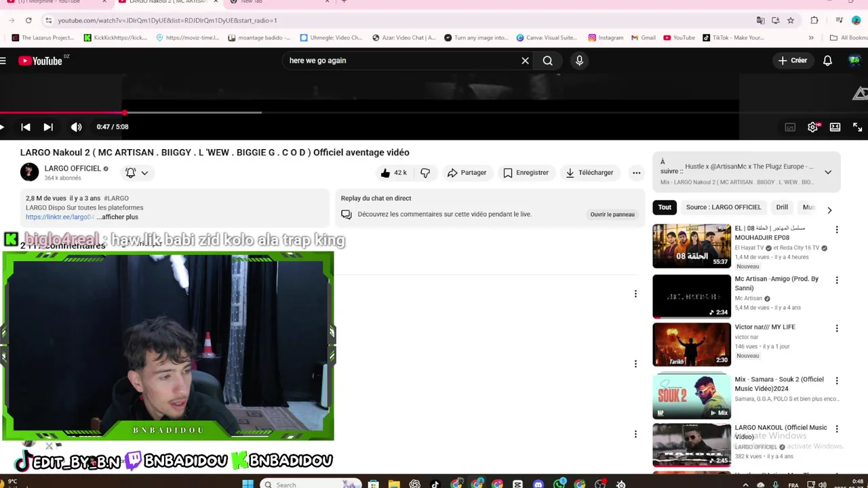Open the Gmail bookmark
Image resolution: width=868 pixels, height=488 pixels.
[644, 38]
